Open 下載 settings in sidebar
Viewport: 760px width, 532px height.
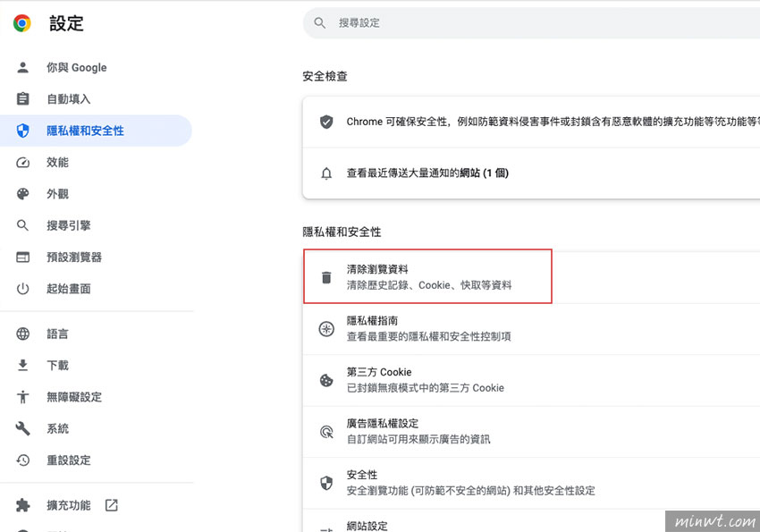tap(57, 366)
